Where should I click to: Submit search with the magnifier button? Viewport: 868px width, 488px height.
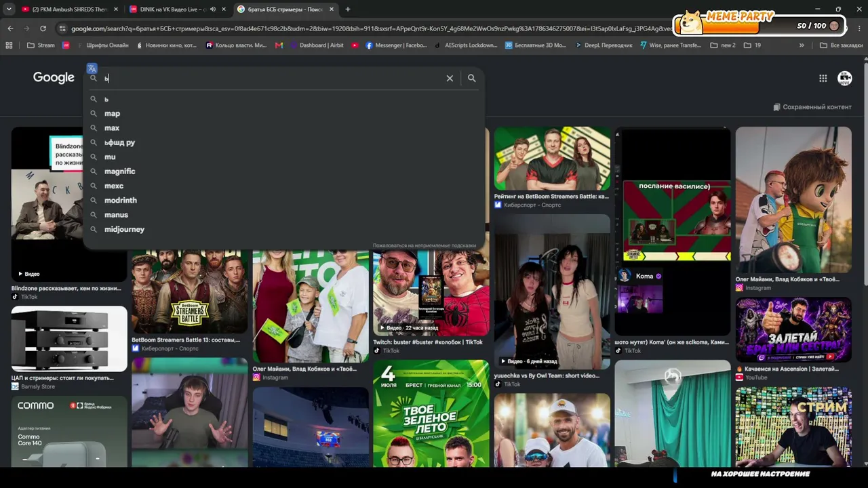point(471,78)
